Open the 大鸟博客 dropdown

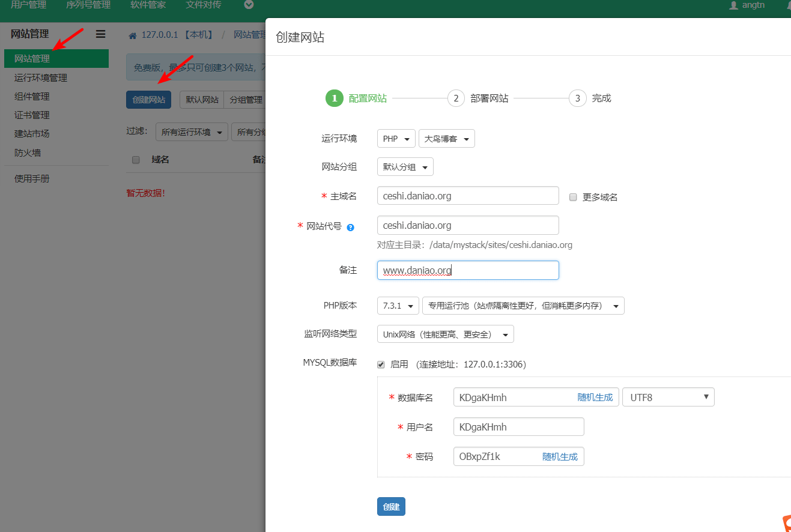pos(447,139)
